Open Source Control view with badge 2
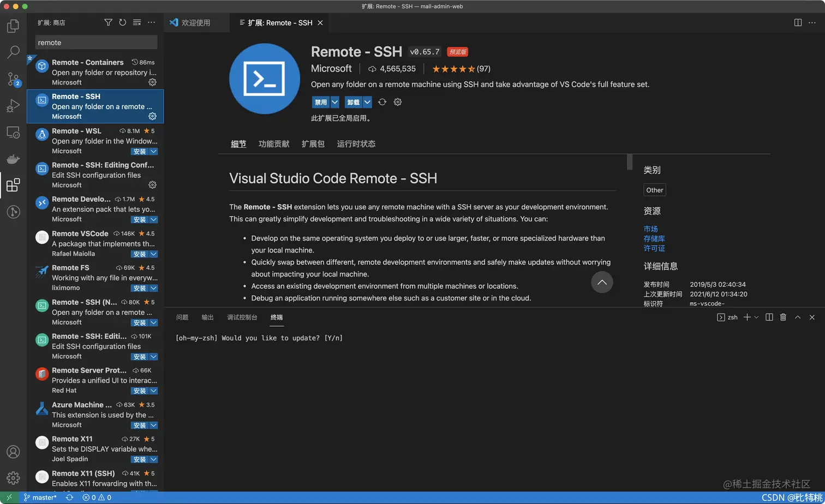825x504 pixels. coord(13,79)
